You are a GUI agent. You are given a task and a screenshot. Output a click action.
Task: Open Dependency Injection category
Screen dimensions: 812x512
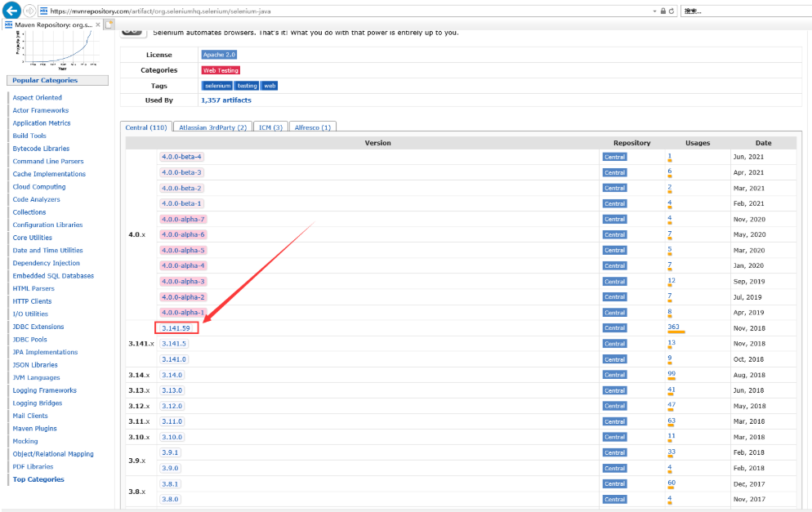46,263
